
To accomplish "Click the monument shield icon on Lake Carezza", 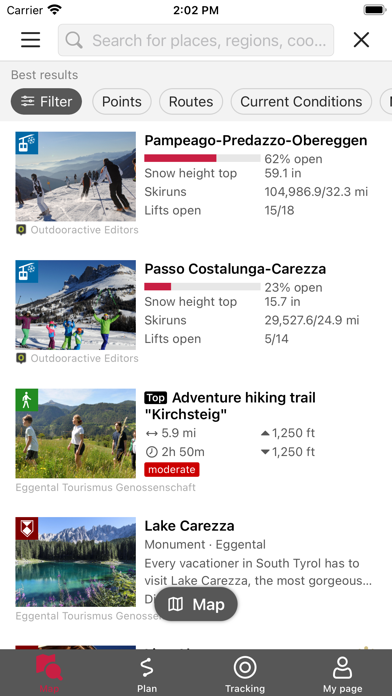I will click(x=27, y=529).
